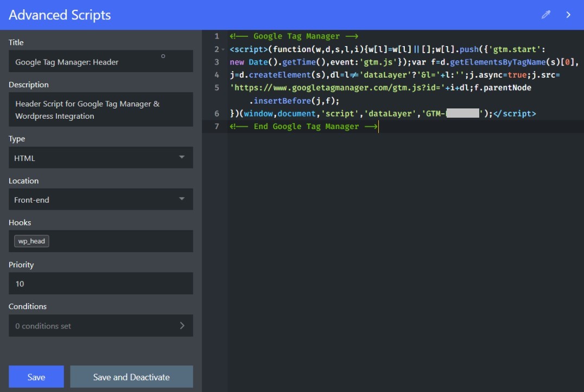Click the chevron arrow icon in the top-right header
This screenshot has width=584, height=392.
pyautogui.click(x=568, y=15)
